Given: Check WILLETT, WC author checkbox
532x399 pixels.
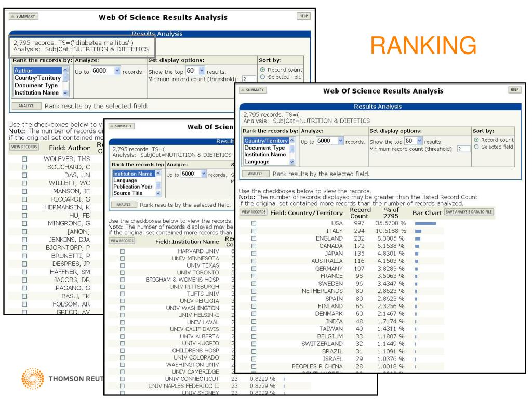Looking at the screenshot, I should pos(24,183).
